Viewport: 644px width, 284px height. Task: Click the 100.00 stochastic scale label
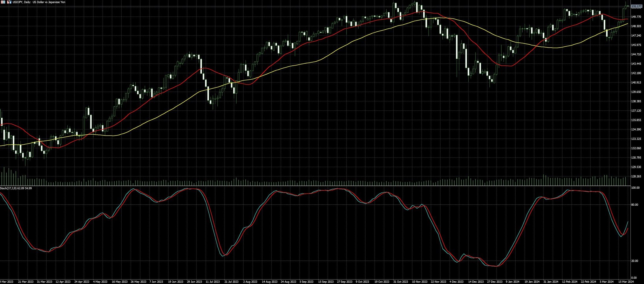635,188
